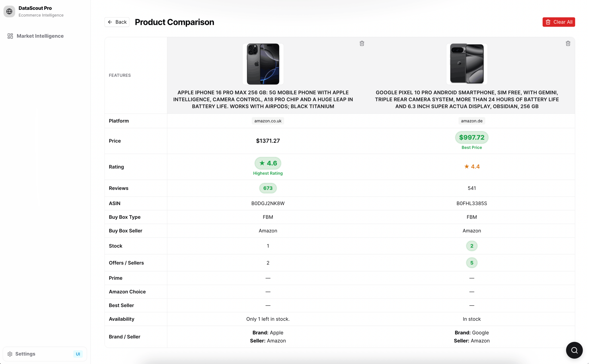Viewport: 589px width, 364px height.
Task: Toggle the UI badge in Settings
Action: (78, 354)
